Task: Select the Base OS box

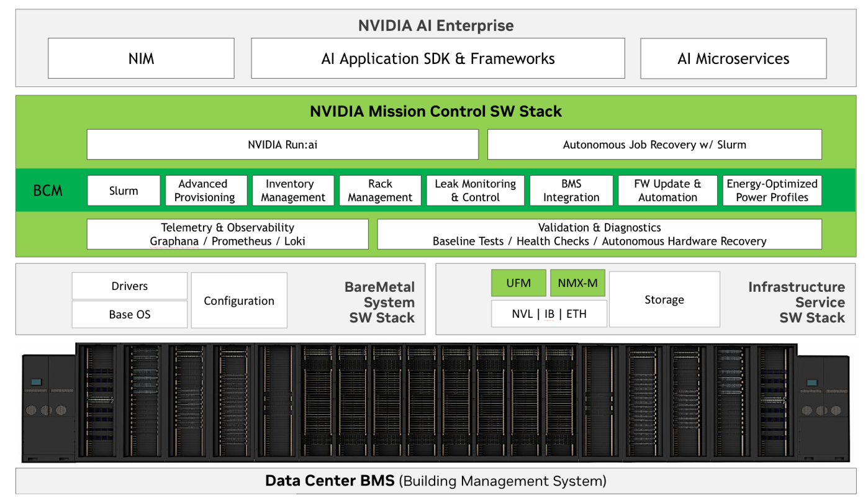Action: [x=129, y=314]
